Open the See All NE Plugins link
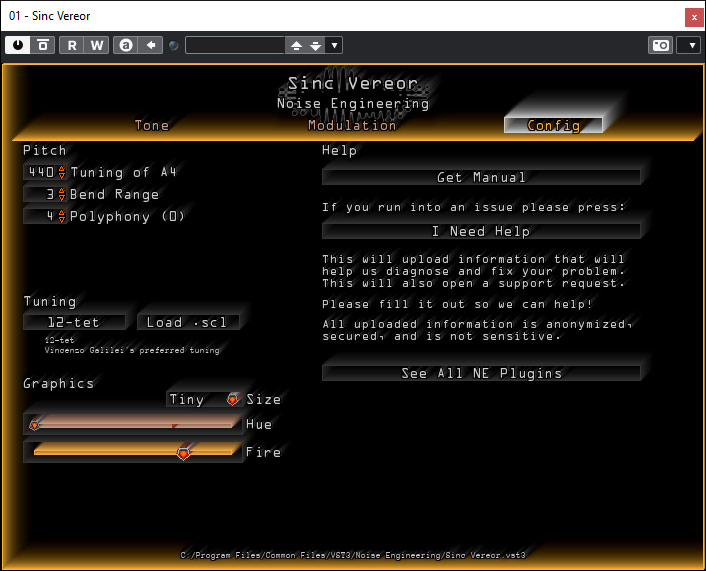Viewport: 706px width, 571px height. pos(481,373)
